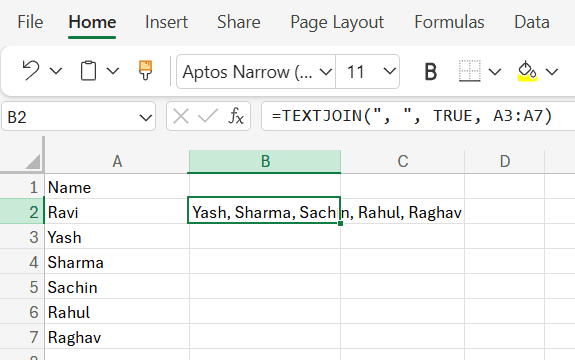Cancel formula entry with X icon

point(180,117)
